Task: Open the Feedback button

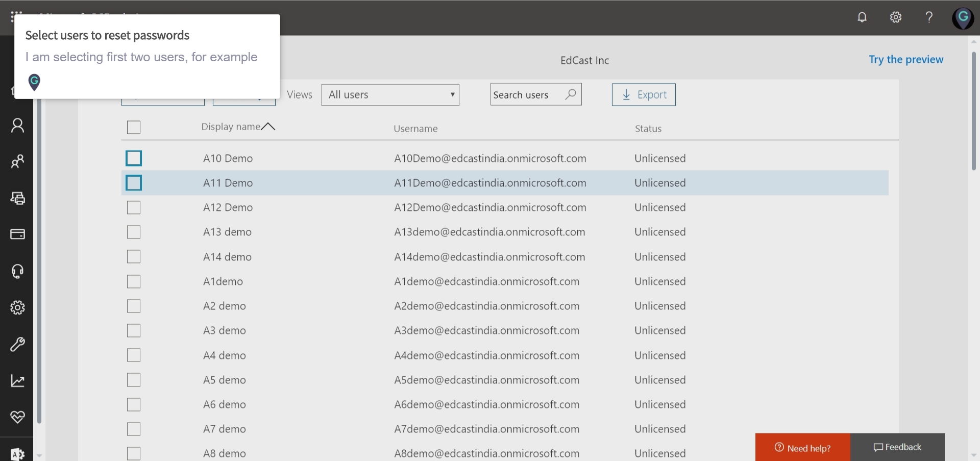Action: pyautogui.click(x=898, y=447)
